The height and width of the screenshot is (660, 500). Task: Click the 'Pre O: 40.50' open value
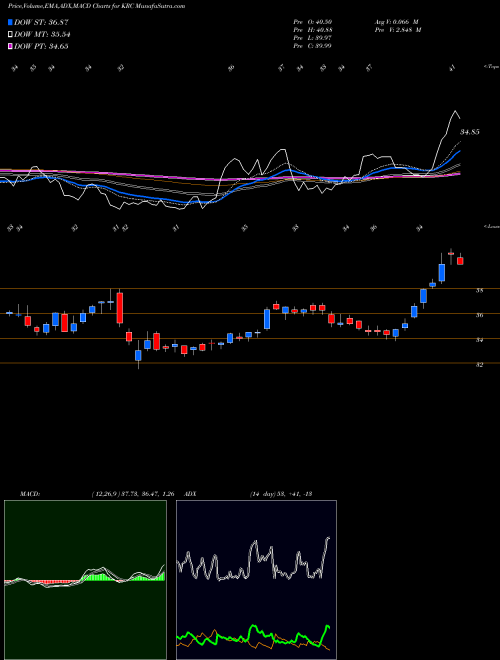(x=313, y=21)
